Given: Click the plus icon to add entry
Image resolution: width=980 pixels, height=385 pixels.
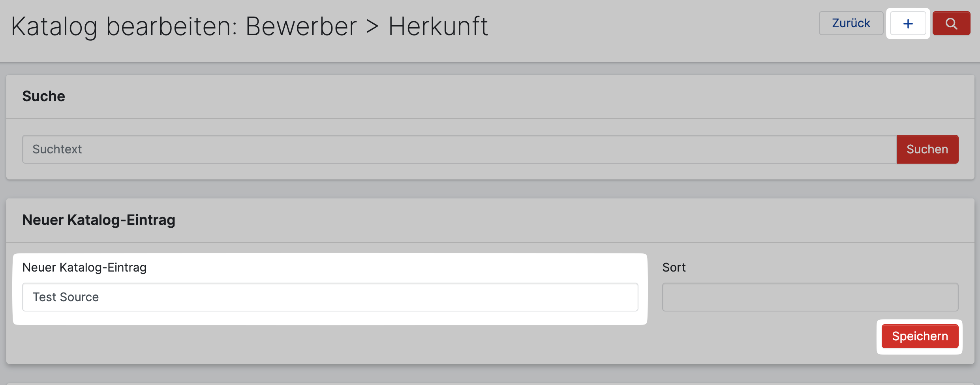Looking at the screenshot, I should 908,24.
